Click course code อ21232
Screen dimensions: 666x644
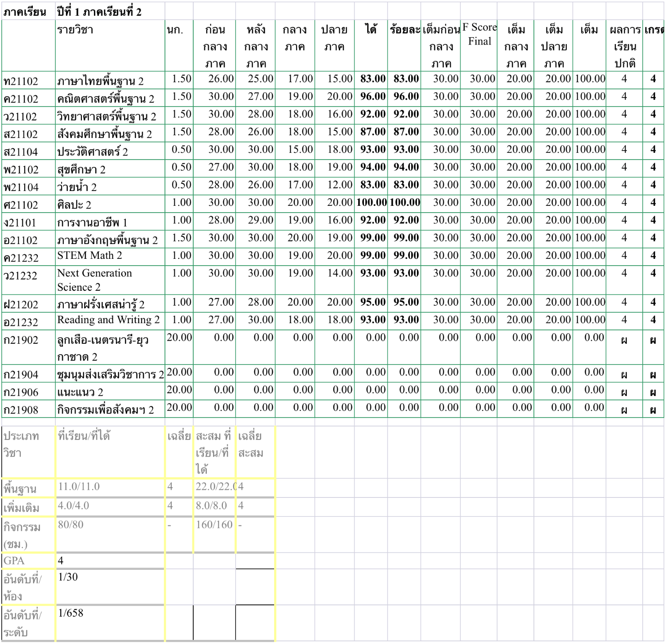coord(28,321)
